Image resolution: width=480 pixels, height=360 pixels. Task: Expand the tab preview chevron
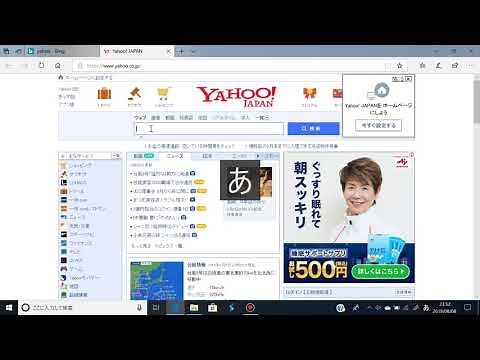194,51
